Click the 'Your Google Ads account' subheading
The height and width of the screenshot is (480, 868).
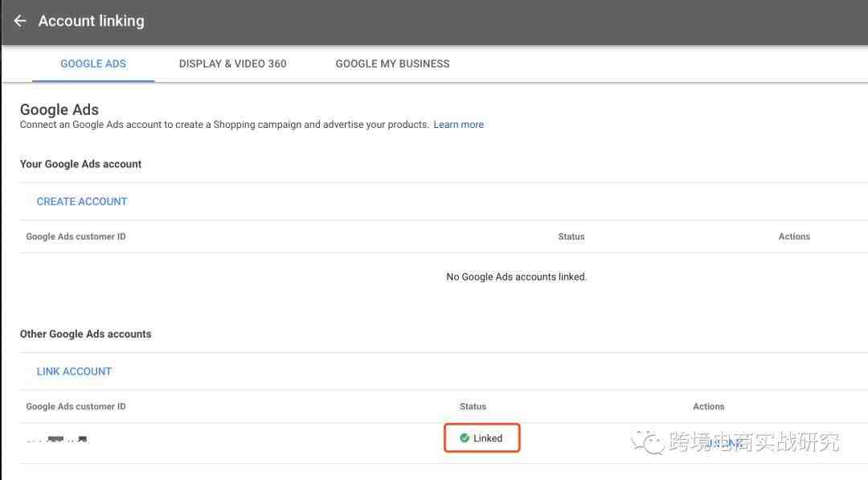click(81, 164)
